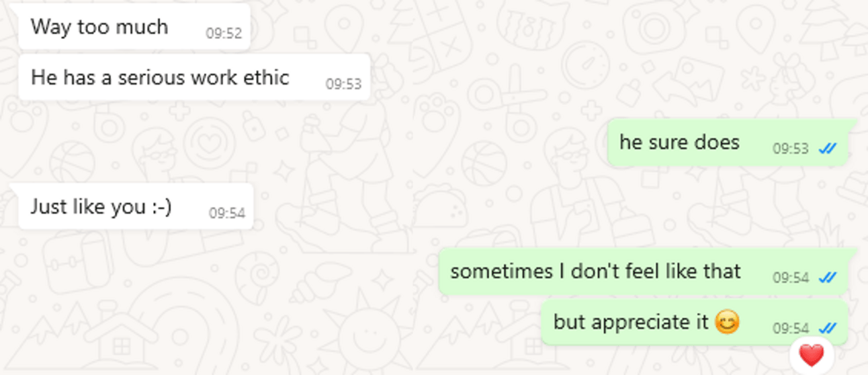The width and height of the screenshot is (868, 375).
Task: Click read ticks on "sometimes I don't feel" message
Action: (x=828, y=278)
